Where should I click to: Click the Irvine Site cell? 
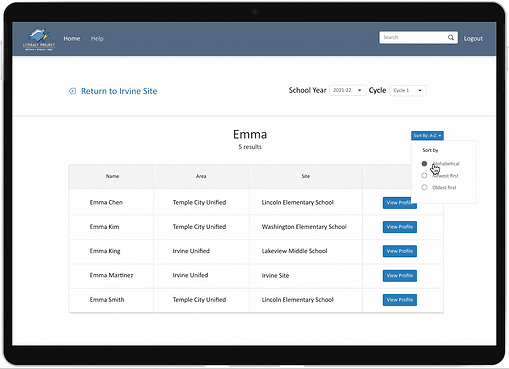(275, 275)
